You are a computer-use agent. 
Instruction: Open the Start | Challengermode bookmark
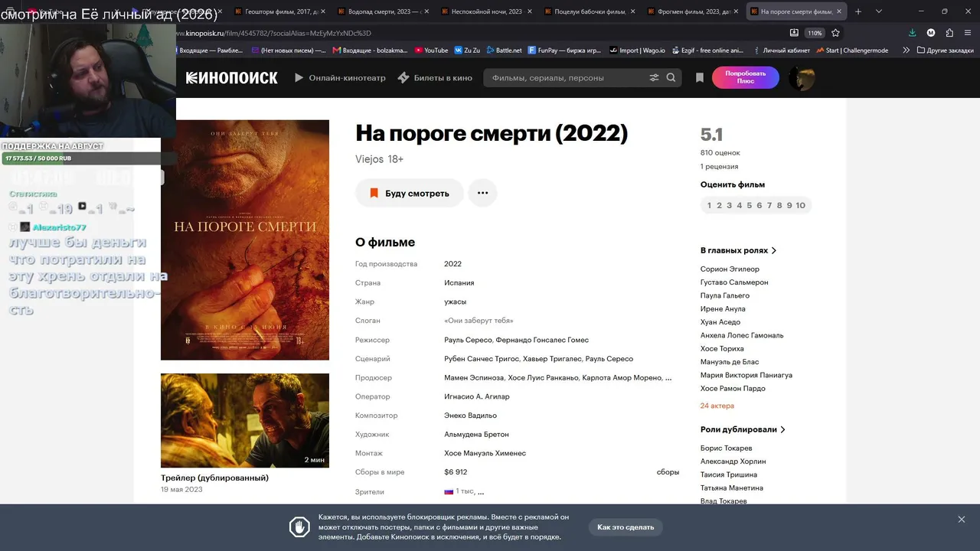(x=852, y=51)
